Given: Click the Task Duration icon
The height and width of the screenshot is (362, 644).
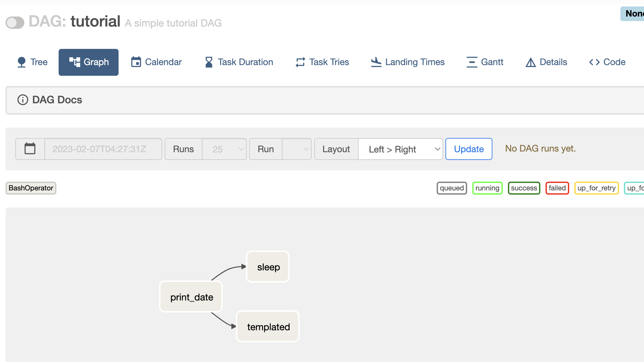Looking at the screenshot, I should 207,62.
